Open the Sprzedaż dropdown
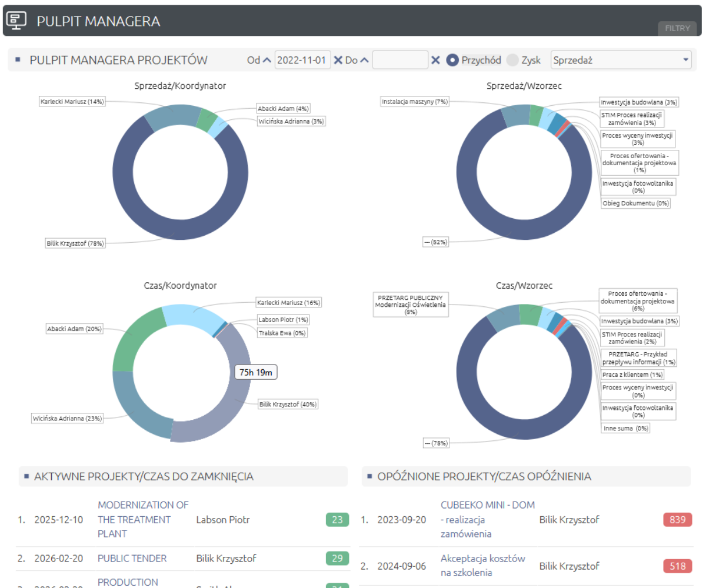This screenshot has height=588, width=706. pos(620,60)
